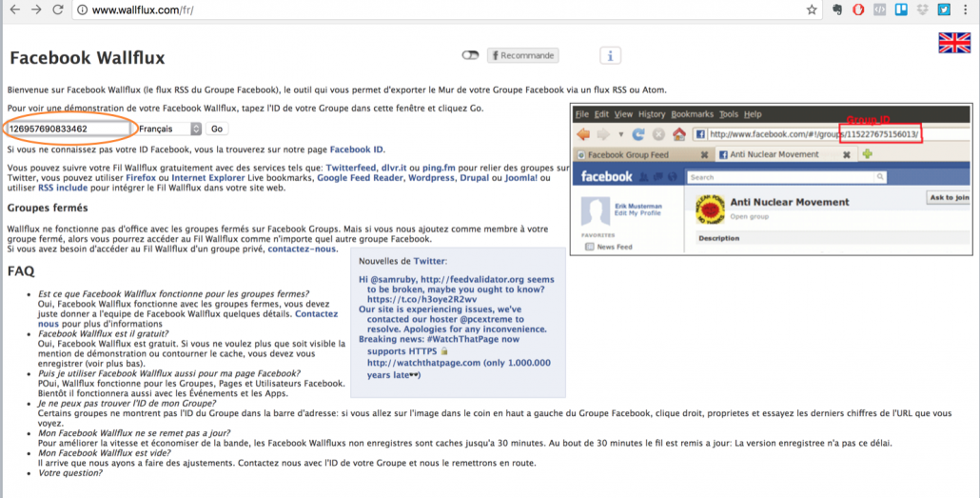Viewport: 980px width, 498px height.
Task: Click 'Facebook Wallflux est il gratuit?' question
Action: 103,333
